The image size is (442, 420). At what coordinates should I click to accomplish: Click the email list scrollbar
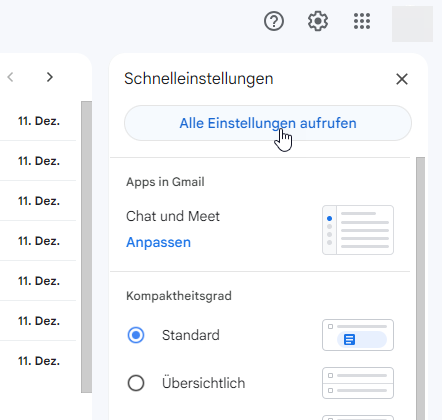point(86,247)
